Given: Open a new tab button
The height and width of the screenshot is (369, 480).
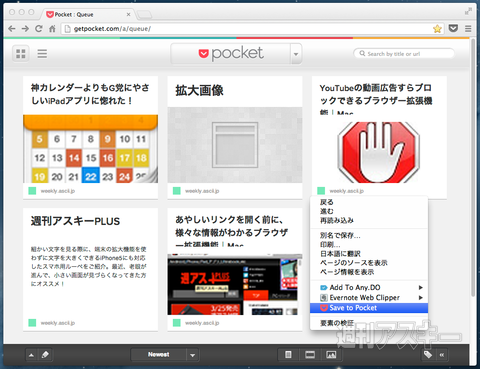Looking at the screenshot, I should click(144, 14).
